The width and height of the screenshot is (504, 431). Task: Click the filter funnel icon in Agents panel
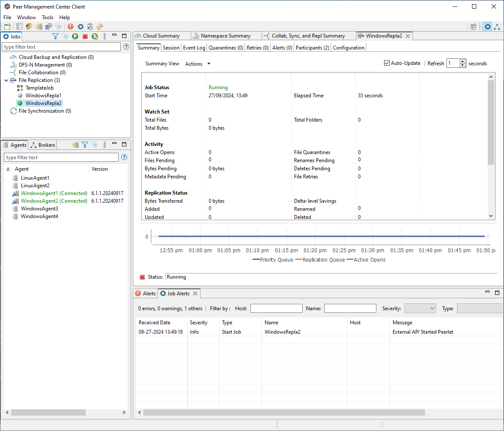(x=85, y=145)
